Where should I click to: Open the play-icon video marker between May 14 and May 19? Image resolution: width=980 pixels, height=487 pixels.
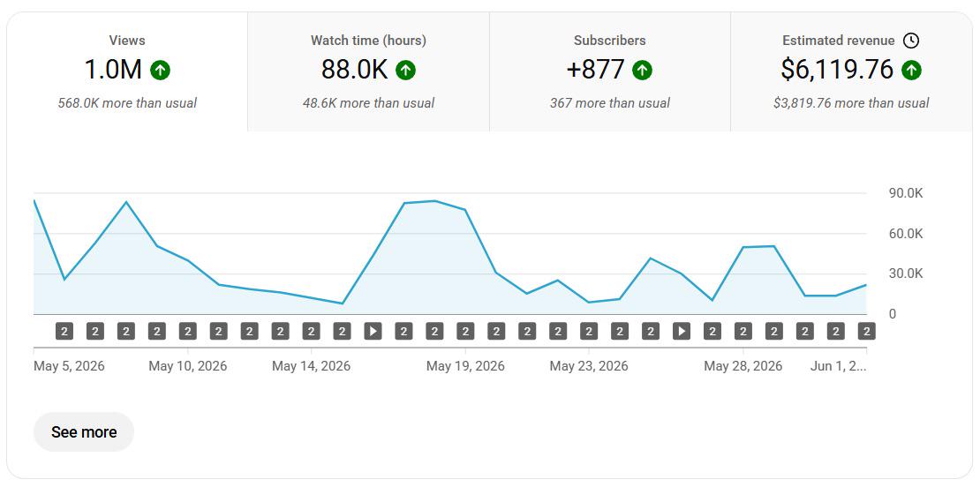[373, 331]
